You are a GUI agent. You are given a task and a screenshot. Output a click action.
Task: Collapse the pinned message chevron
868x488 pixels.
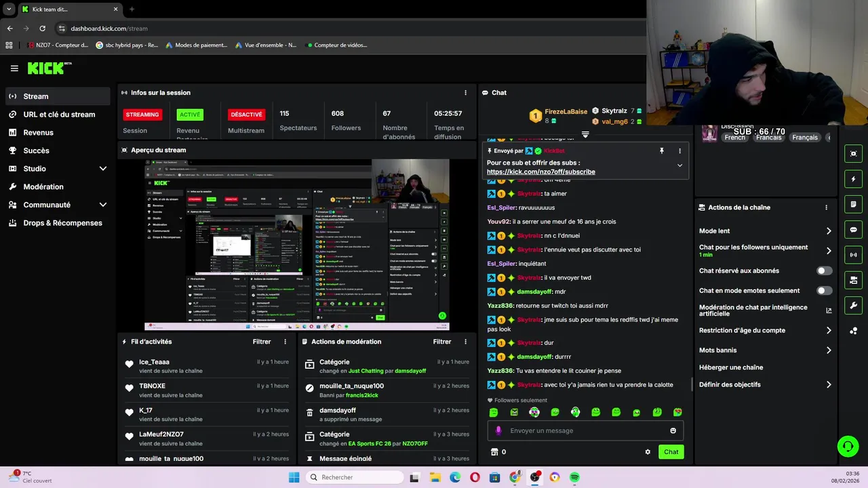point(679,165)
